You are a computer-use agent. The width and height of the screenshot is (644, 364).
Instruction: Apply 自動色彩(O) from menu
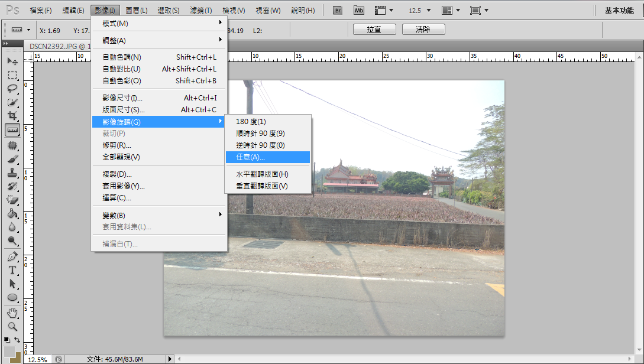pos(159,81)
